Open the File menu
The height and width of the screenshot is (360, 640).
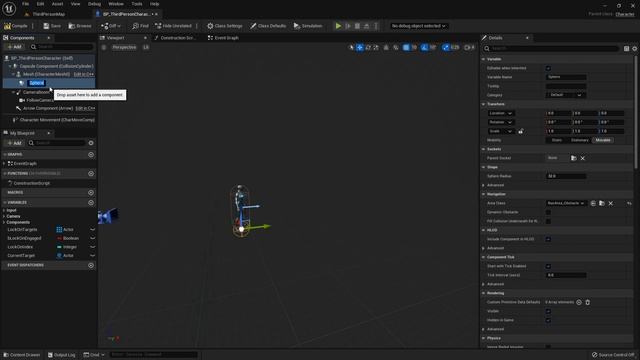click(25, 4)
